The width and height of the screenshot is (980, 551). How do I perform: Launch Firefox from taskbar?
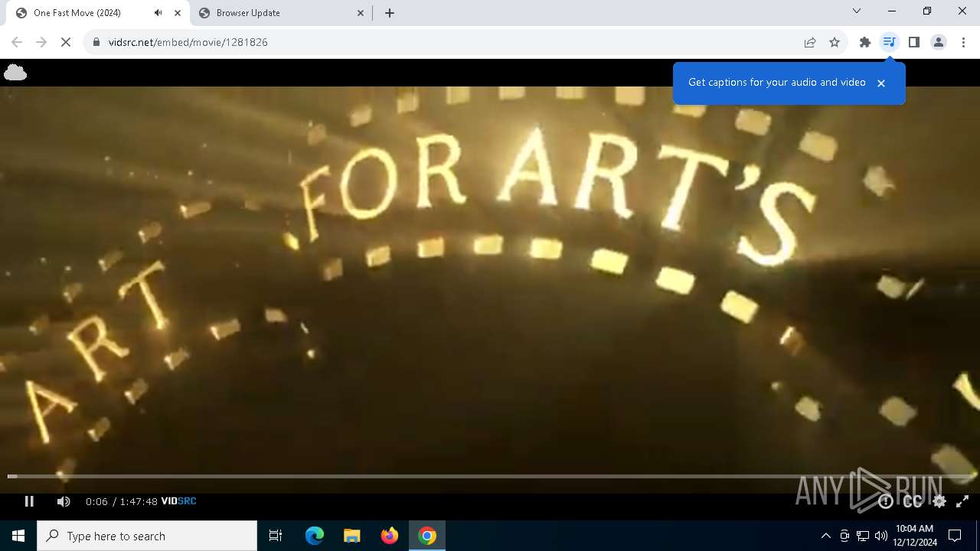click(x=390, y=536)
